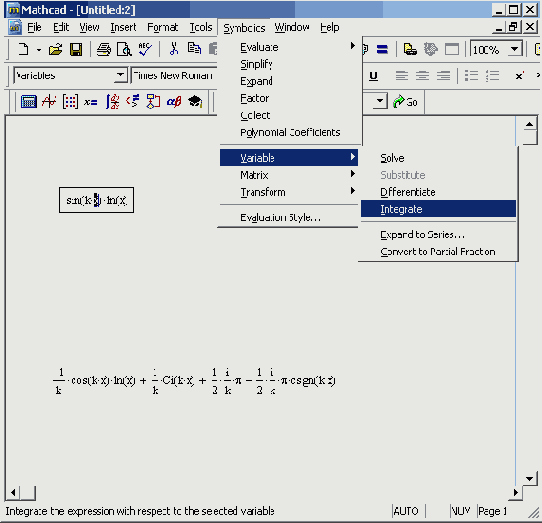Click the Spell Check ABC icon
Image resolution: width=542 pixels, height=523 pixels.
(145, 50)
